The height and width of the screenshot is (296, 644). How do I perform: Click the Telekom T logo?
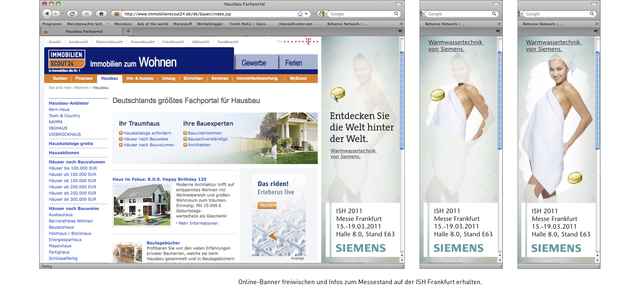308,41
